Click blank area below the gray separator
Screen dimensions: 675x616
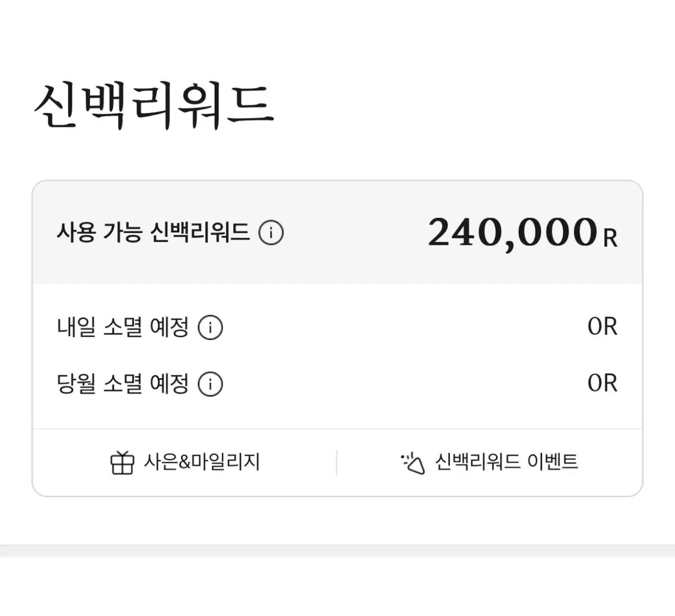337,588
